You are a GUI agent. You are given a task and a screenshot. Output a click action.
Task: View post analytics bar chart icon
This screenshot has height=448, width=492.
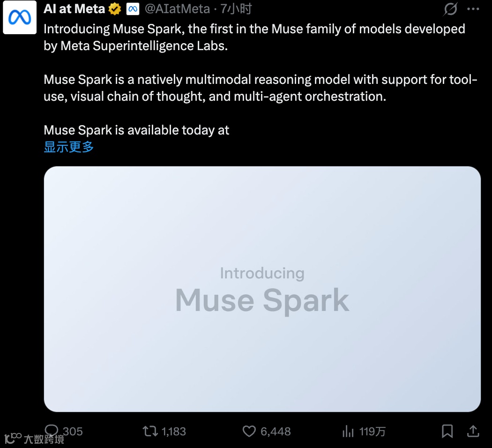point(348,432)
